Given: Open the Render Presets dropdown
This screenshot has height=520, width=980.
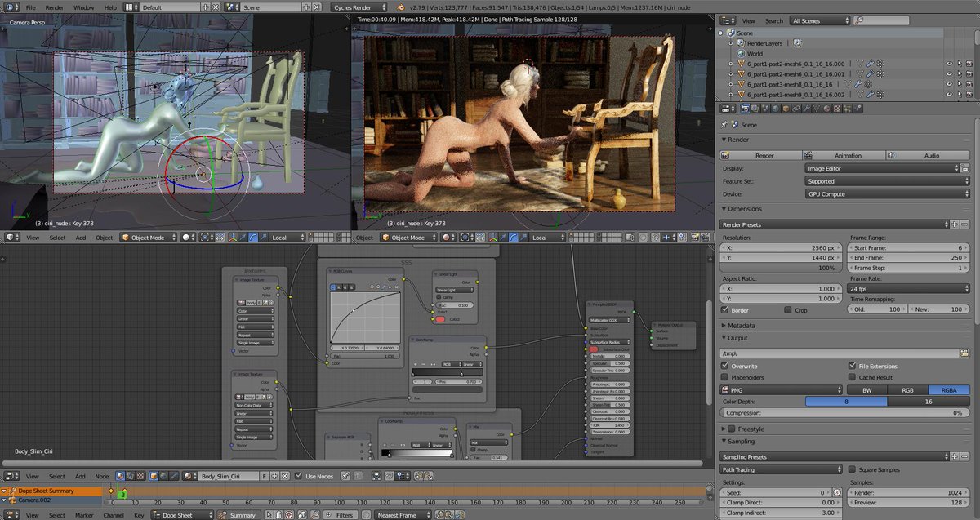Looking at the screenshot, I should 834,224.
